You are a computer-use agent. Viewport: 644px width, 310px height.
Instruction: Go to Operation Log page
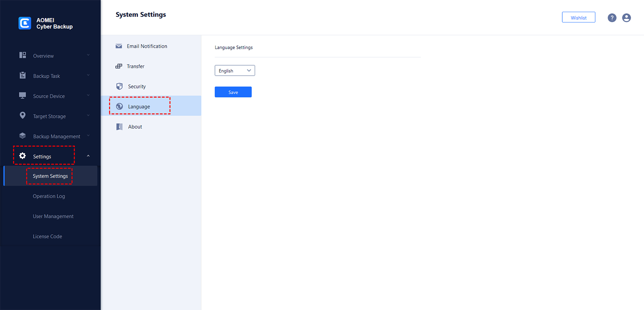coord(49,196)
